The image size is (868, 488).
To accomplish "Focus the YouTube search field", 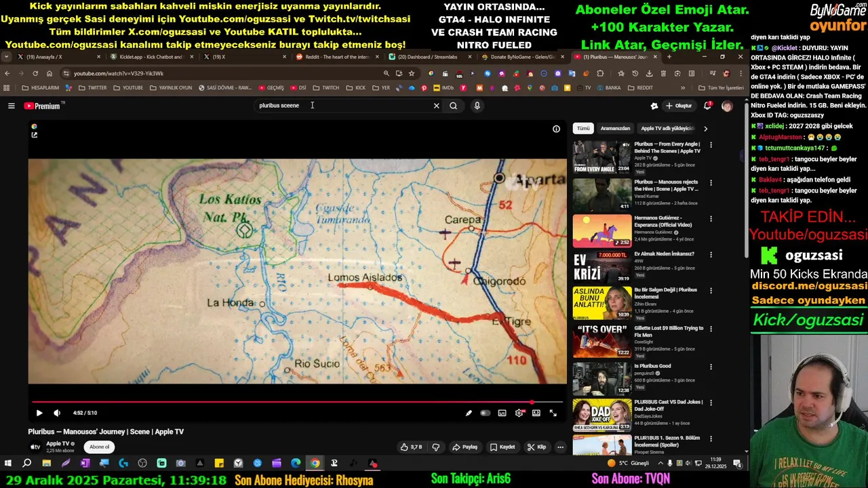I will pyautogui.click(x=342, y=106).
